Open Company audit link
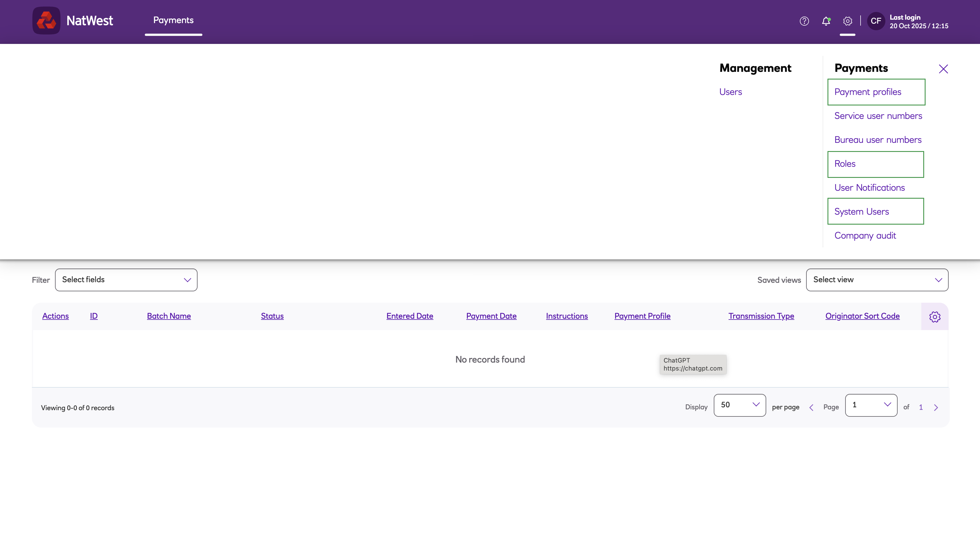Image resolution: width=980 pixels, height=541 pixels. coord(865,235)
